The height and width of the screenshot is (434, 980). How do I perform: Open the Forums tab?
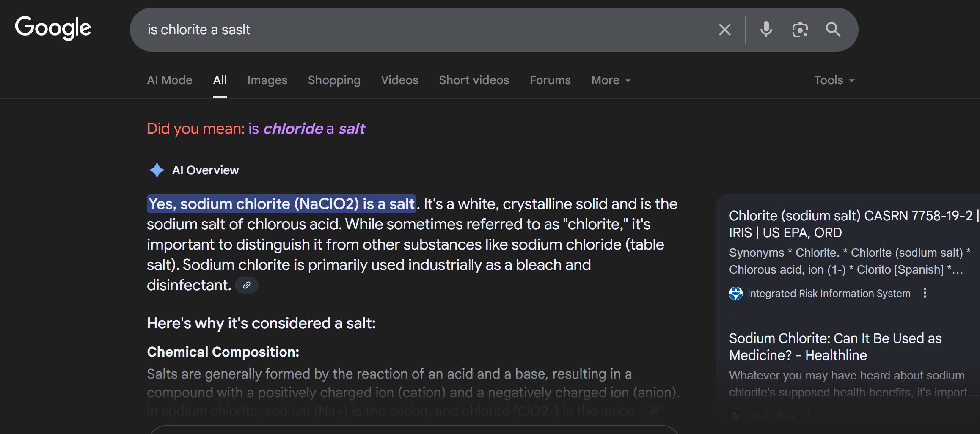(550, 80)
